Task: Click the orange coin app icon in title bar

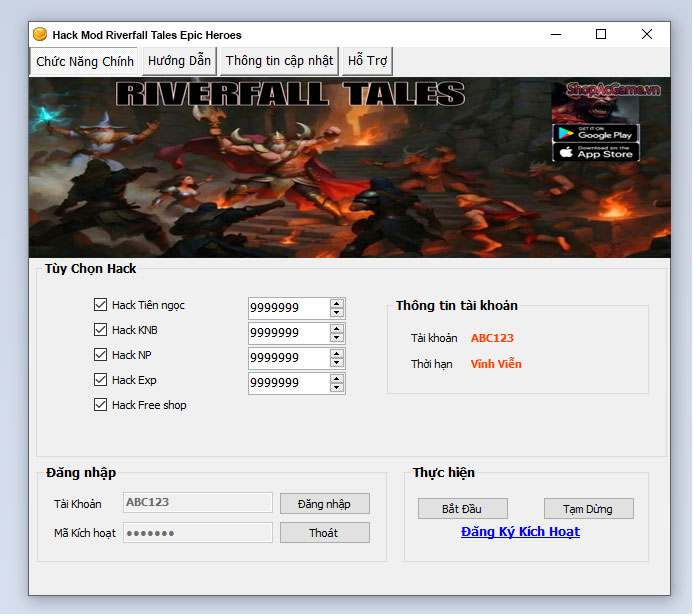Action: 40,34
